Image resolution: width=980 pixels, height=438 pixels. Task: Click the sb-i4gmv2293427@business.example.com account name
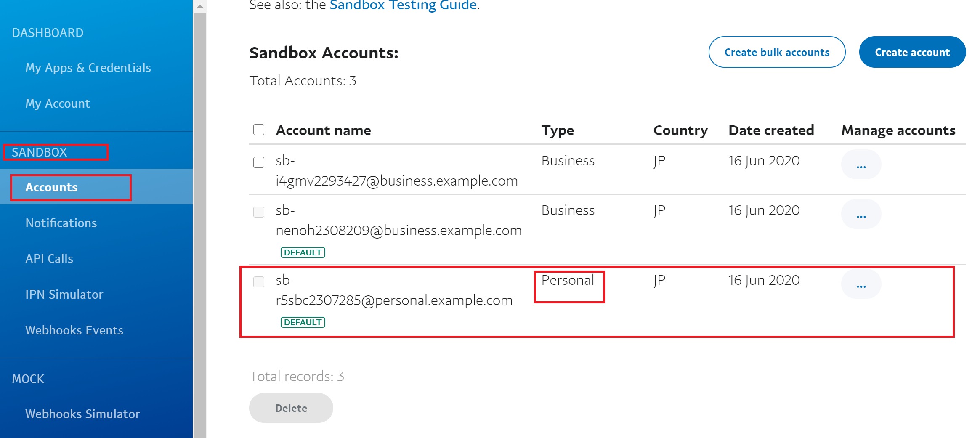tap(397, 171)
